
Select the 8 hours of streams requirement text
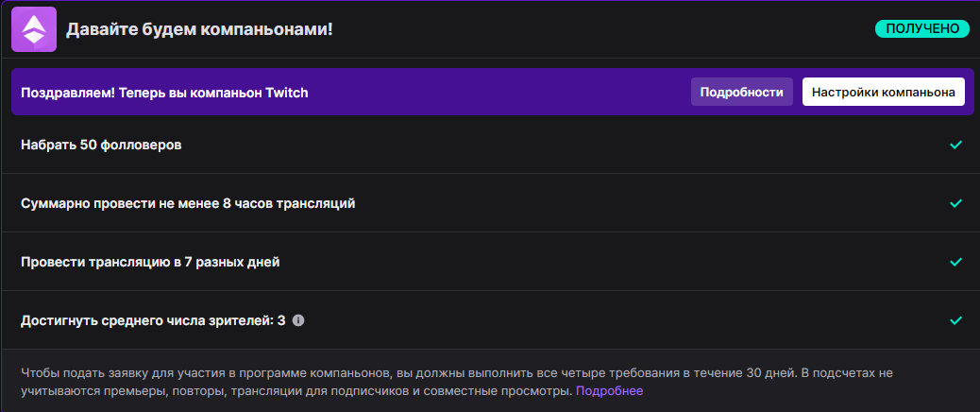(188, 203)
